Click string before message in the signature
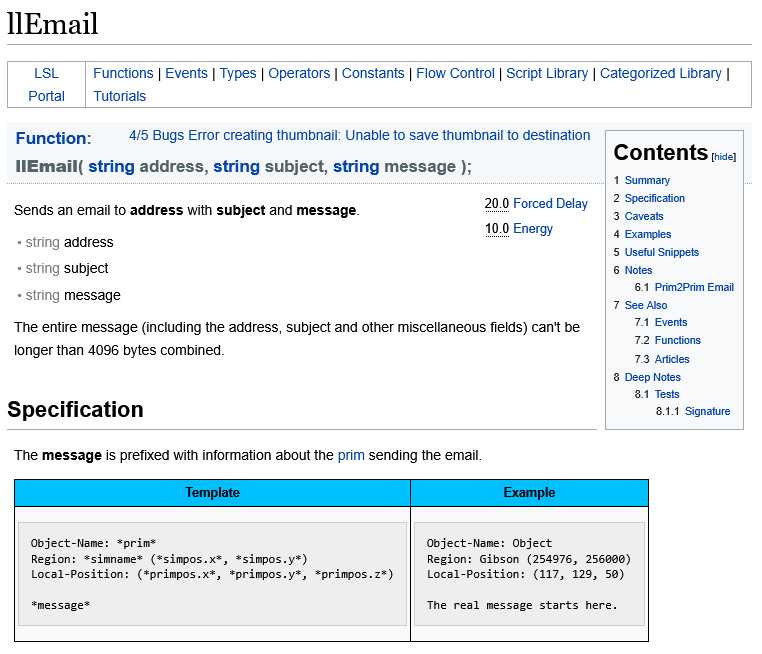 point(356,167)
